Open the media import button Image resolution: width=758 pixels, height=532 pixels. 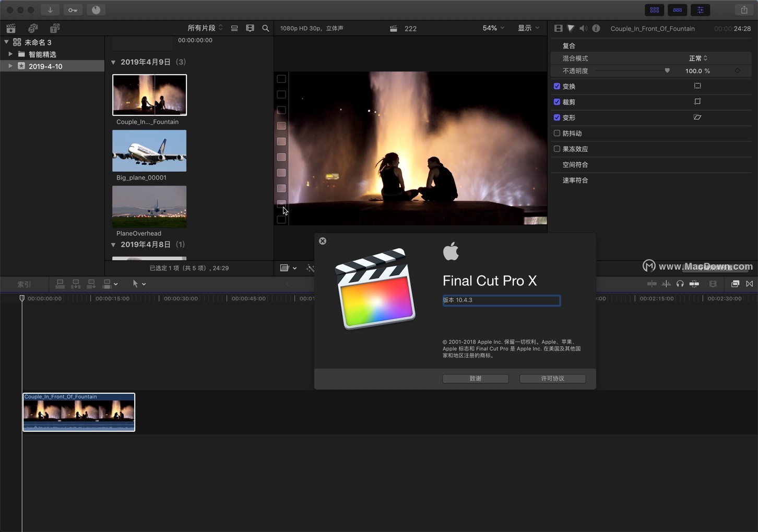tap(50, 10)
